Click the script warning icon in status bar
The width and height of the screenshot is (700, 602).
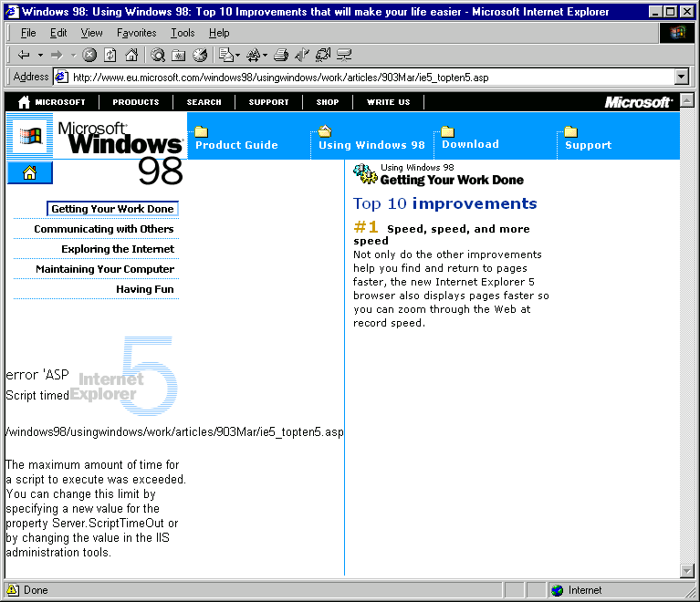tap(13, 590)
